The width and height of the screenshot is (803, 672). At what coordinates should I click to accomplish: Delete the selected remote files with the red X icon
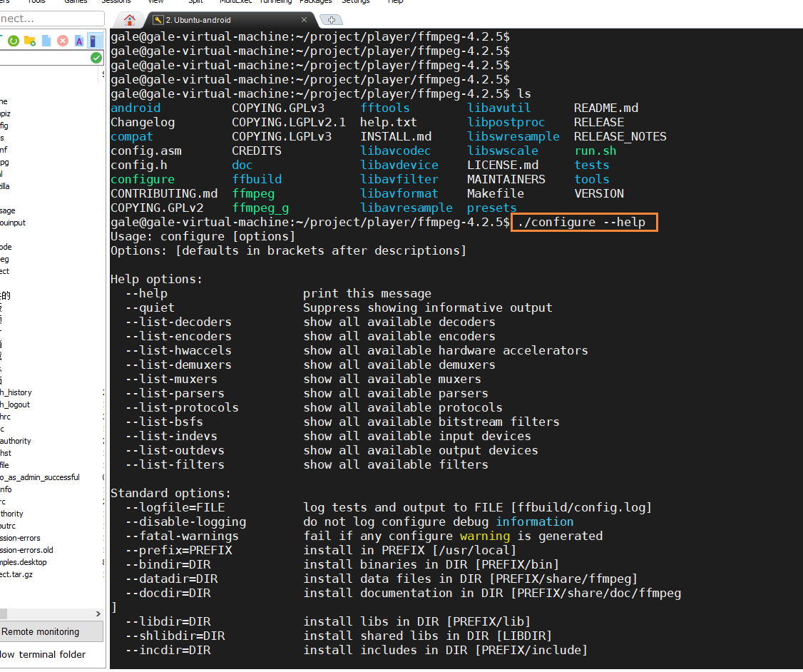pyautogui.click(x=63, y=41)
